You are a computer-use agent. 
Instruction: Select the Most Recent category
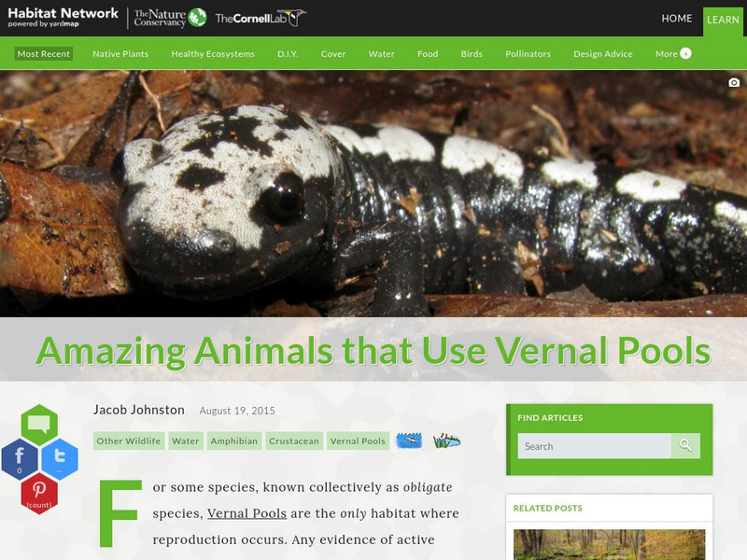tap(43, 54)
